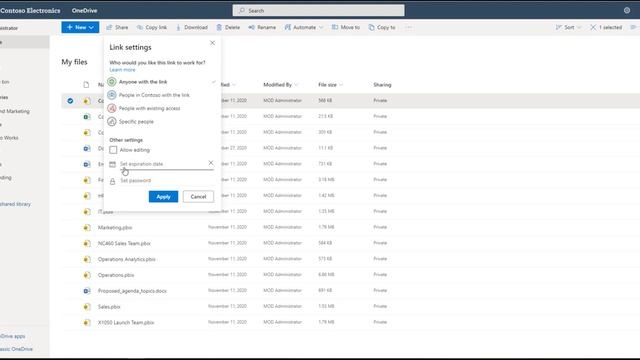The height and width of the screenshot is (360, 640).
Task: Open Proposed_agenda_topics.docx file name
Action: (132, 291)
